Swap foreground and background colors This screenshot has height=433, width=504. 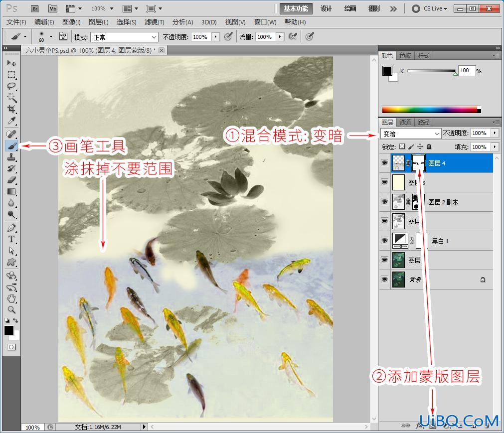[x=15, y=320]
